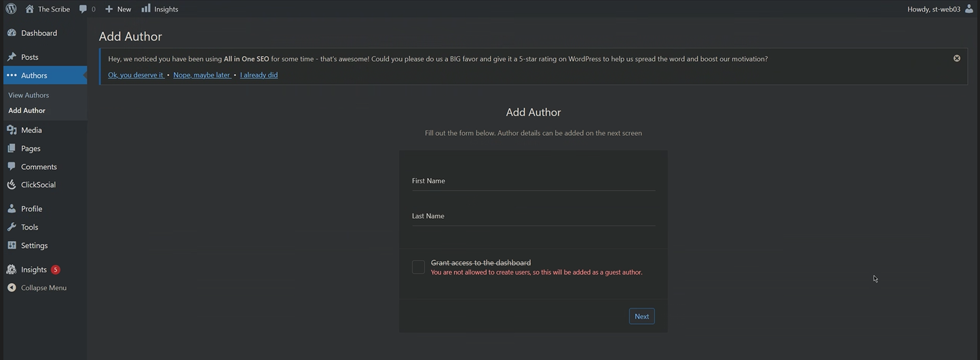This screenshot has width=980, height=360.
Task: Click 'Nope, maybe later' link
Action: click(x=202, y=75)
